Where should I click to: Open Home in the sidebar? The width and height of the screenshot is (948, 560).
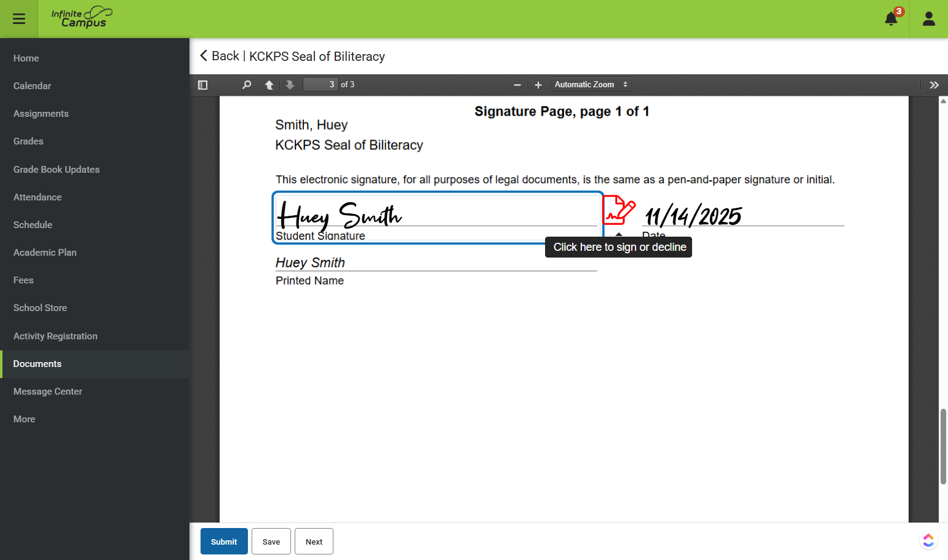(x=95, y=58)
